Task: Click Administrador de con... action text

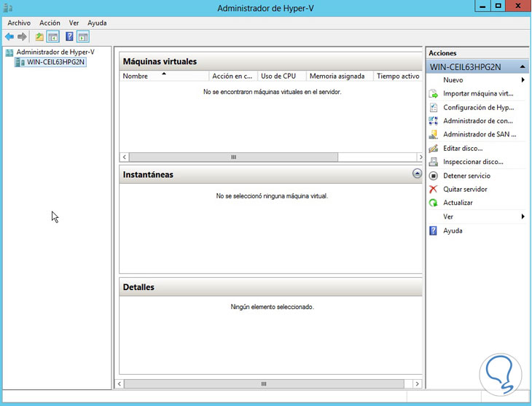Action: (478, 121)
